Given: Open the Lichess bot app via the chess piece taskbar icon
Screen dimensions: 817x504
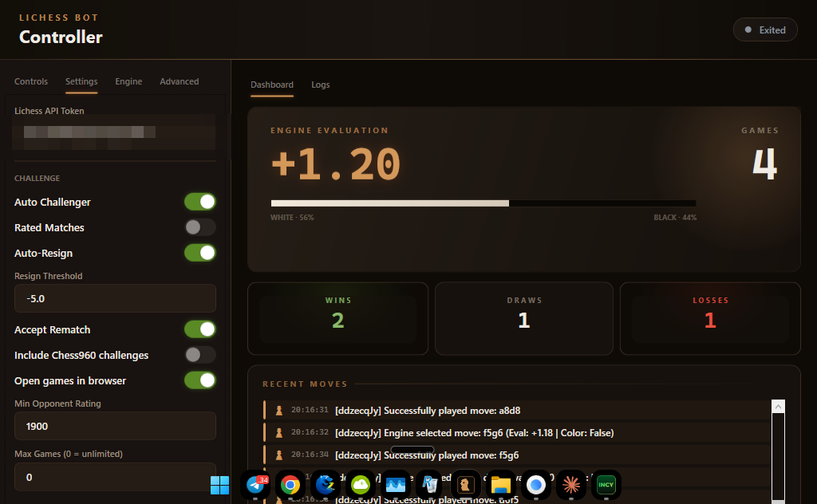Looking at the screenshot, I should [x=465, y=485].
